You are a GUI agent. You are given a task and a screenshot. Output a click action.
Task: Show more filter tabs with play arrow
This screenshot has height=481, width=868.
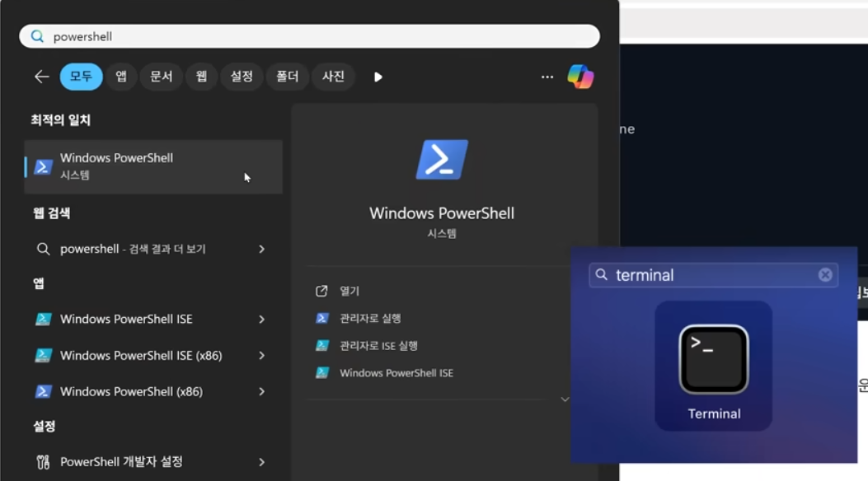(378, 77)
